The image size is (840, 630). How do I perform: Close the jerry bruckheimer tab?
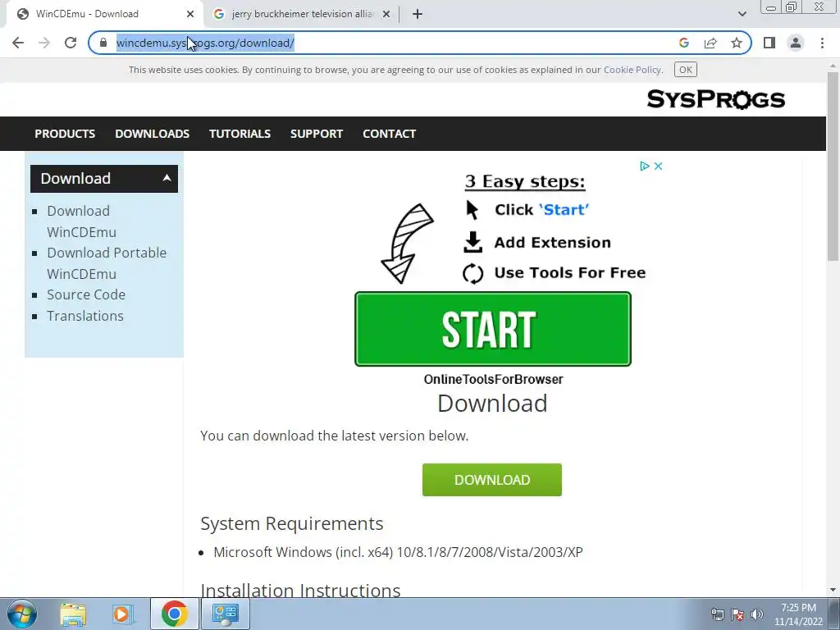click(x=386, y=14)
